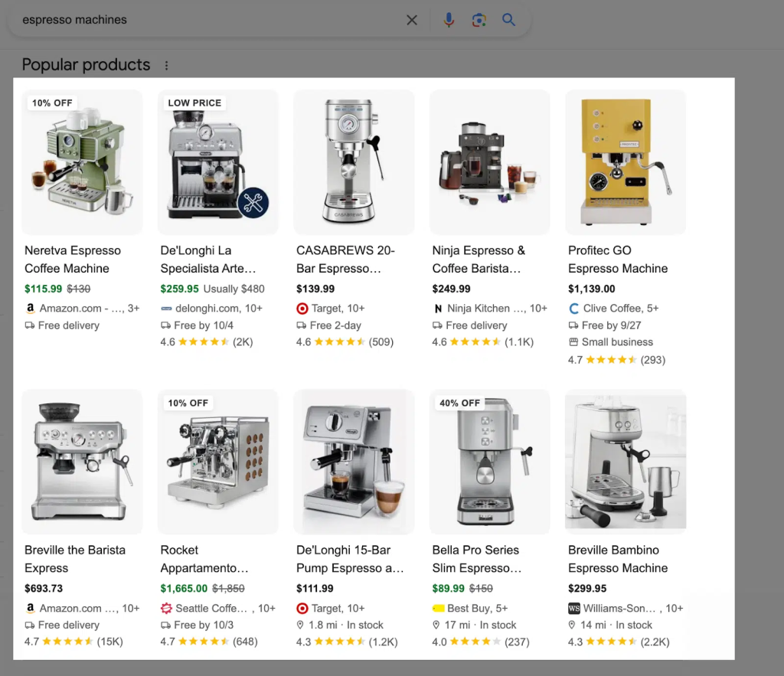
Task: Click the Small business storefront icon on Profitec card
Action: click(573, 341)
